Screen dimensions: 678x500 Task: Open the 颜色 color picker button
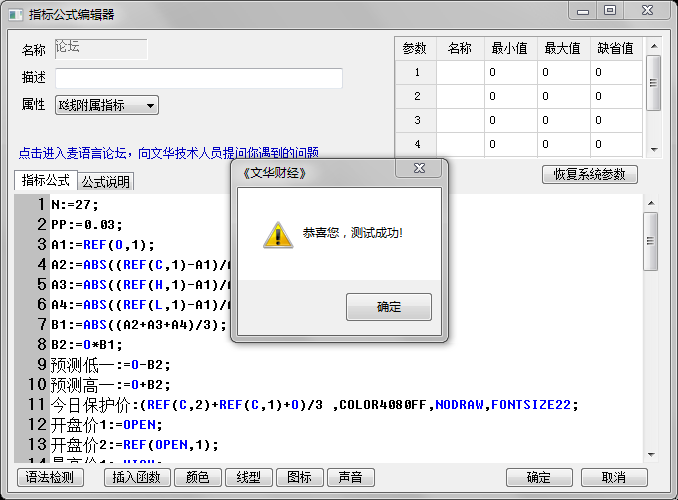click(198, 478)
